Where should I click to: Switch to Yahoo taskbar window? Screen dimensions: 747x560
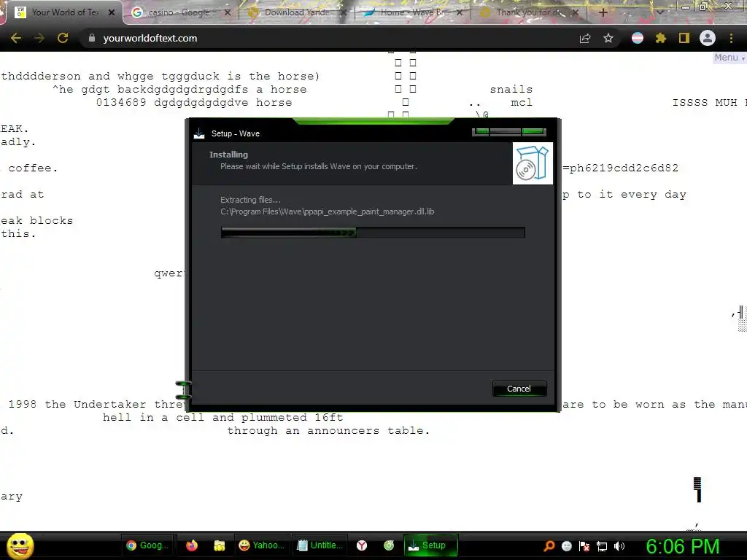click(x=261, y=545)
